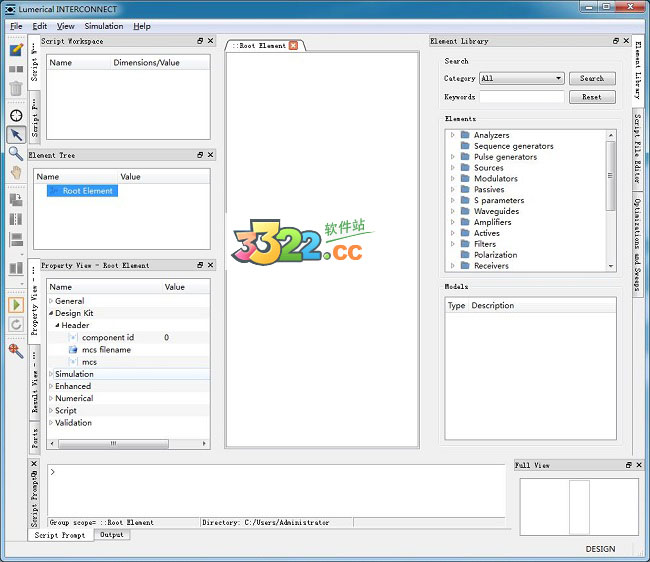Click the Keywords input field
Image resolution: width=650 pixels, height=562 pixels.
522,97
